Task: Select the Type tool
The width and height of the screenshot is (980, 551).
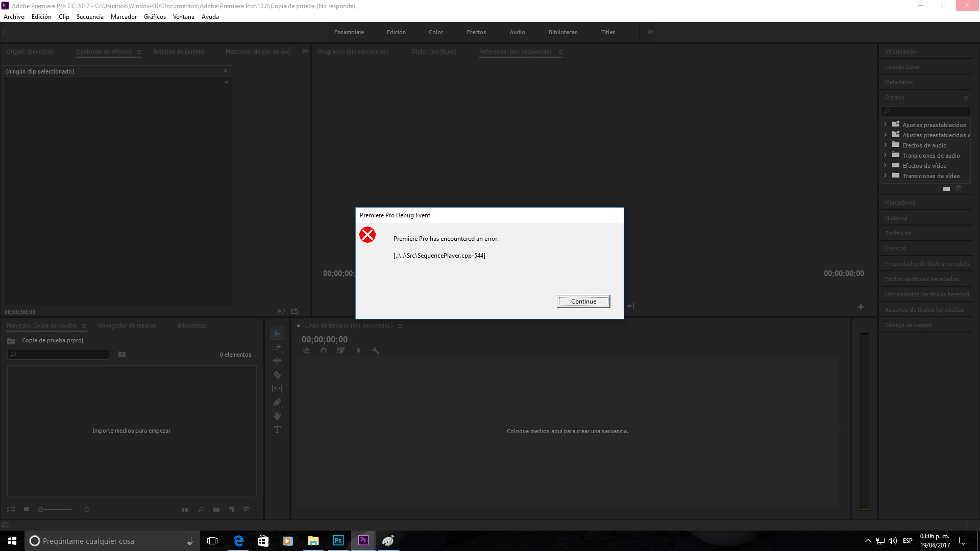Action: point(277,430)
